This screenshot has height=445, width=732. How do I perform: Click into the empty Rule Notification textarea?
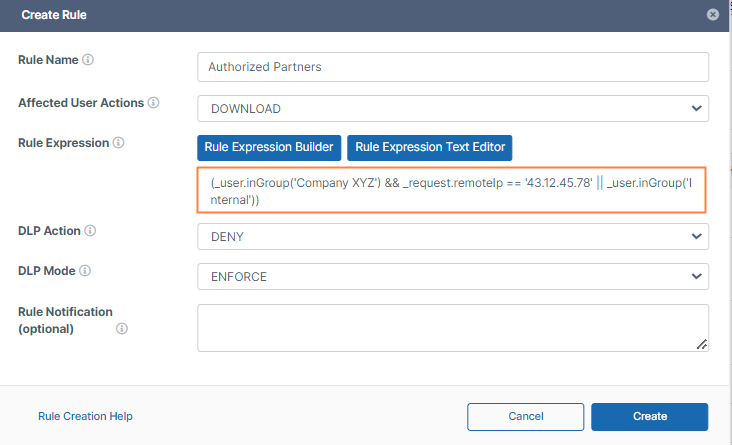point(450,328)
